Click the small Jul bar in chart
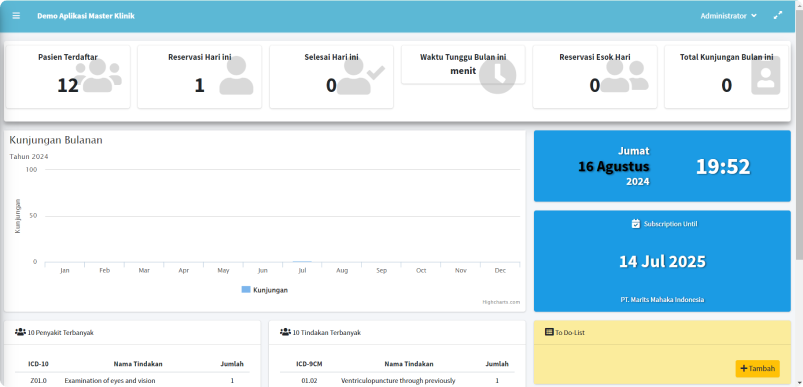 tap(302, 262)
